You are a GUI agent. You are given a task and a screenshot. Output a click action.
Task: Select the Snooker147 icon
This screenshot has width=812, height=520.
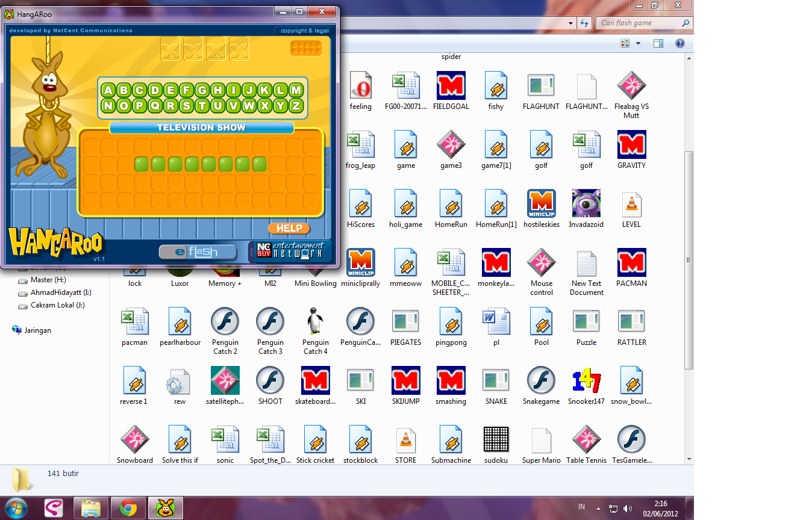[x=586, y=386]
